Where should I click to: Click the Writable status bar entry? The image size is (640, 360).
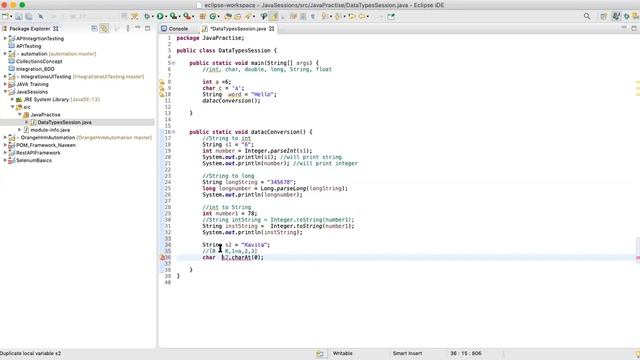click(342, 353)
